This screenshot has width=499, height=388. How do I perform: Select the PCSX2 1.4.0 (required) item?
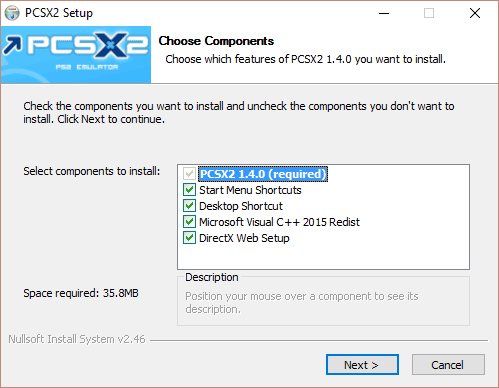263,174
